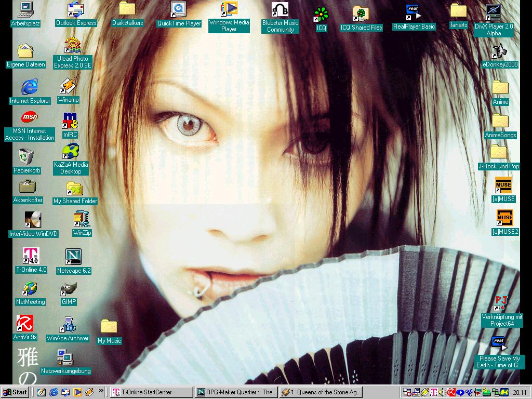Screen dimensions: 532x399
Task: Switch to Queens of the Stone Age Winamp task
Action: point(321,392)
